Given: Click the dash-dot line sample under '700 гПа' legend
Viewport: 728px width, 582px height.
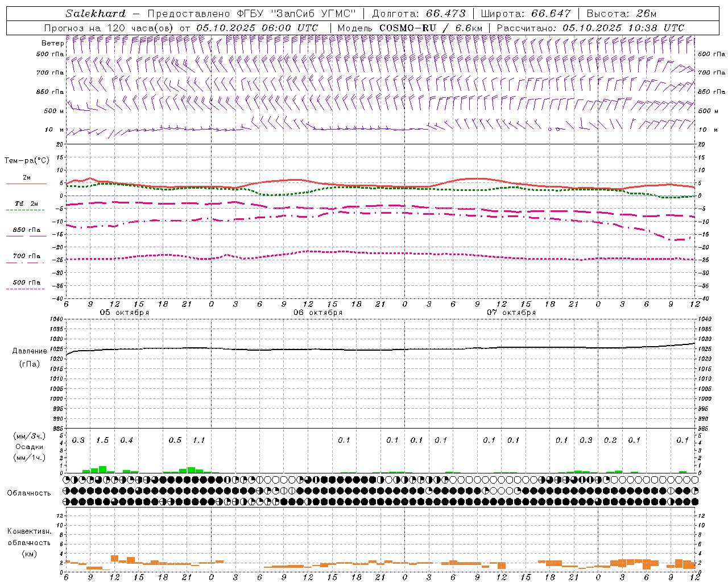Looking at the screenshot, I should 25,263.
